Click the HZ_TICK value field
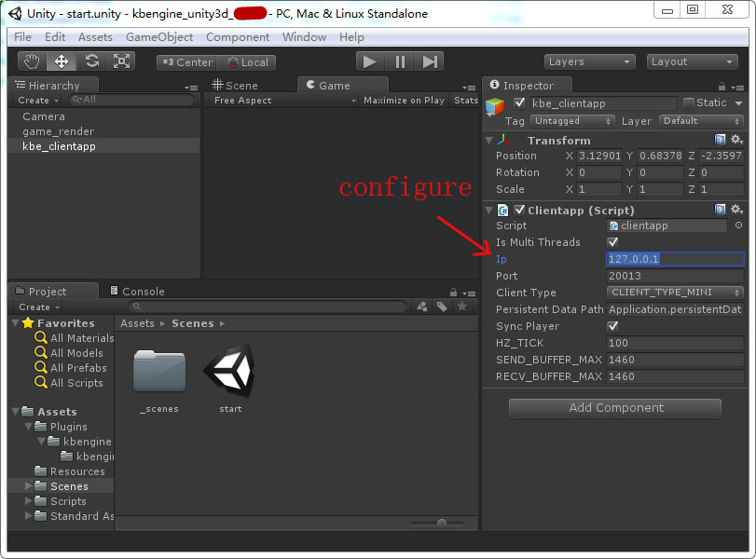Image resolution: width=756 pixels, height=559 pixels. (675, 343)
